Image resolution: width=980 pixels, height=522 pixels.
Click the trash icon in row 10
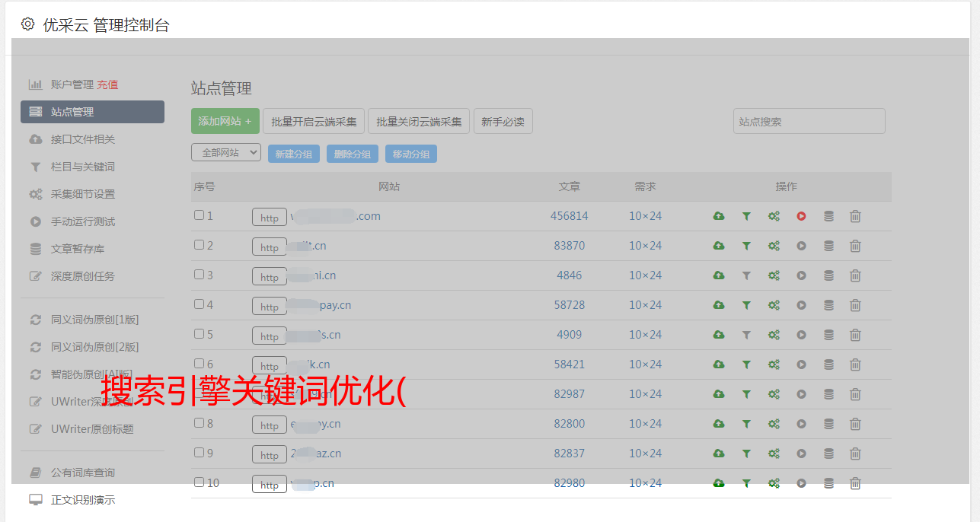pos(855,483)
